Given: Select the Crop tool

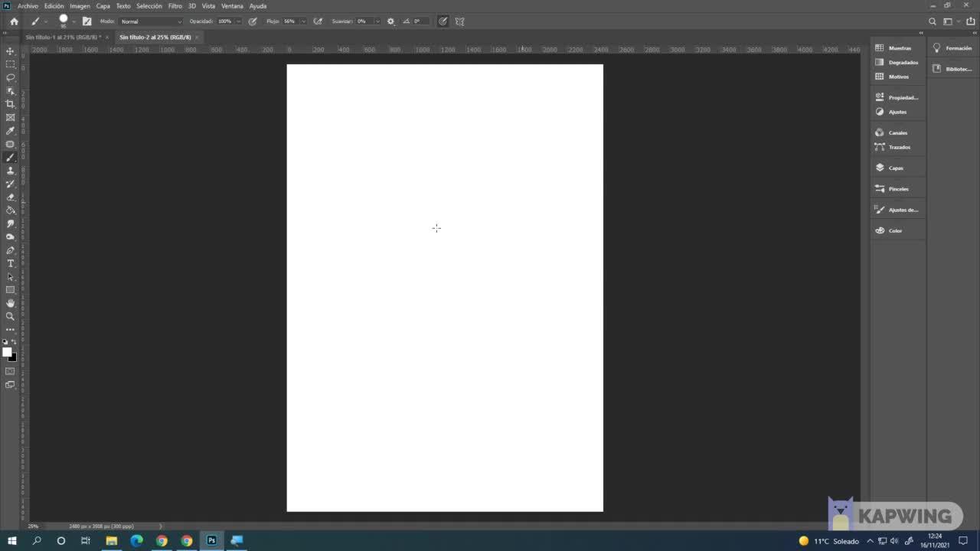Looking at the screenshot, I should [10, 104].
